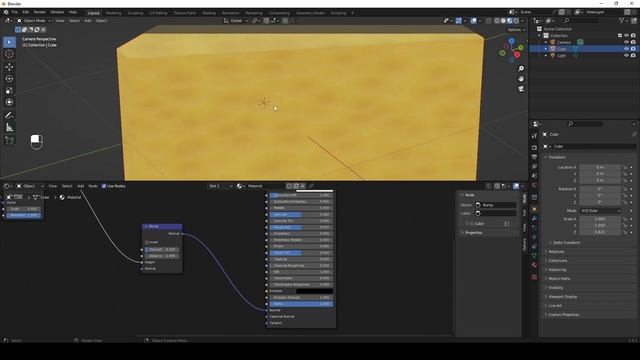Viewport: 640px width, 360px height.
Task: Open the material Slot 1 dropdown
Action: pyautogui.click(x=220, y=186)
